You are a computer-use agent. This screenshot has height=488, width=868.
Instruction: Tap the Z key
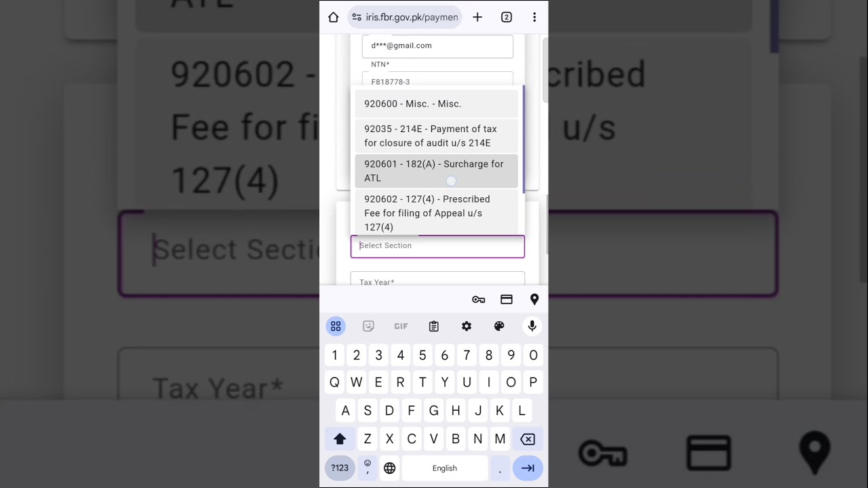tap(368, 439)
